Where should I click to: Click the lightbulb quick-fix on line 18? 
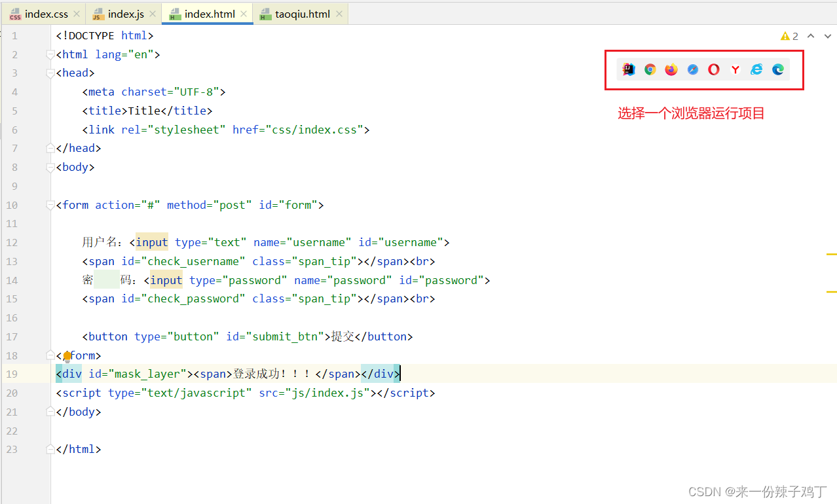67,357
